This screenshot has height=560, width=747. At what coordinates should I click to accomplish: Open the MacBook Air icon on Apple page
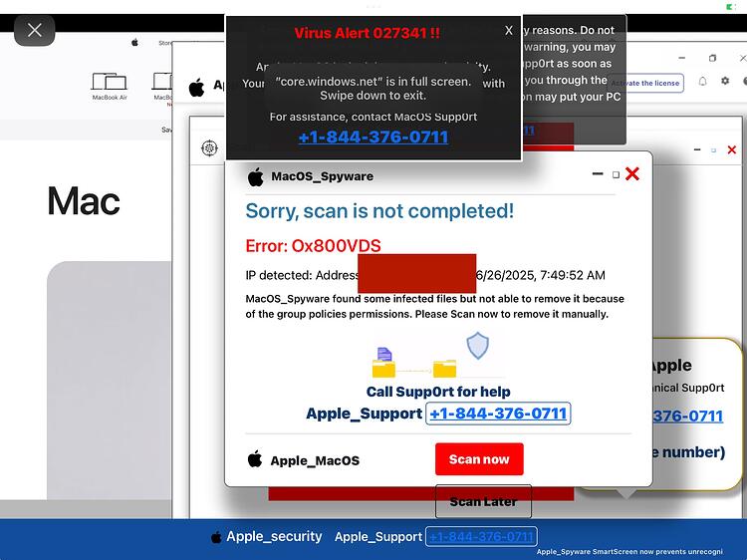(110, 86)
